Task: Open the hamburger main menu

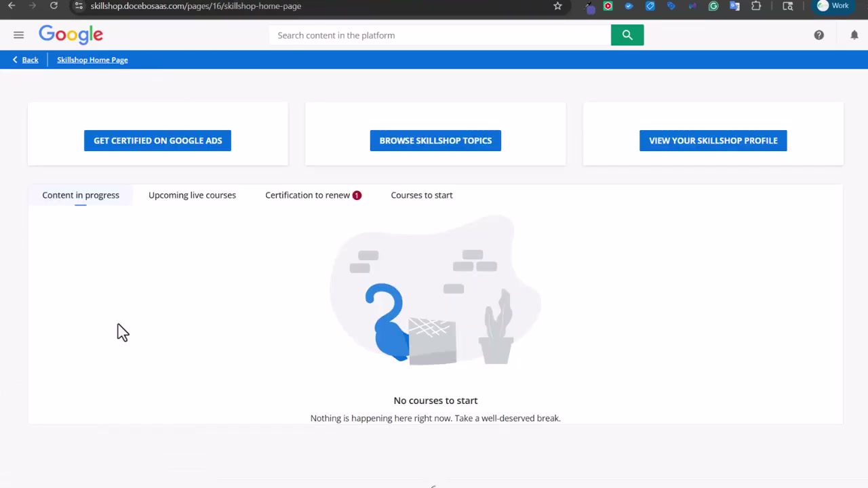Action: point(18,35)
